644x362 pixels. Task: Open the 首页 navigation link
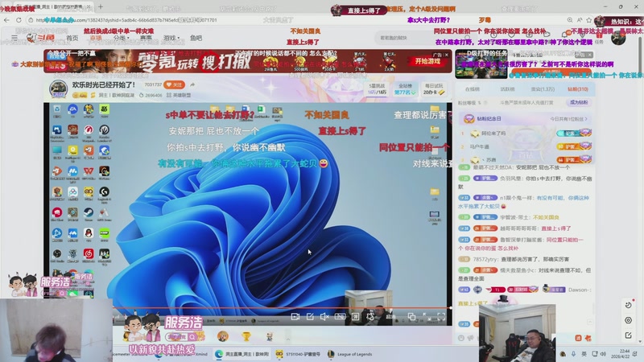click(72, 38)
